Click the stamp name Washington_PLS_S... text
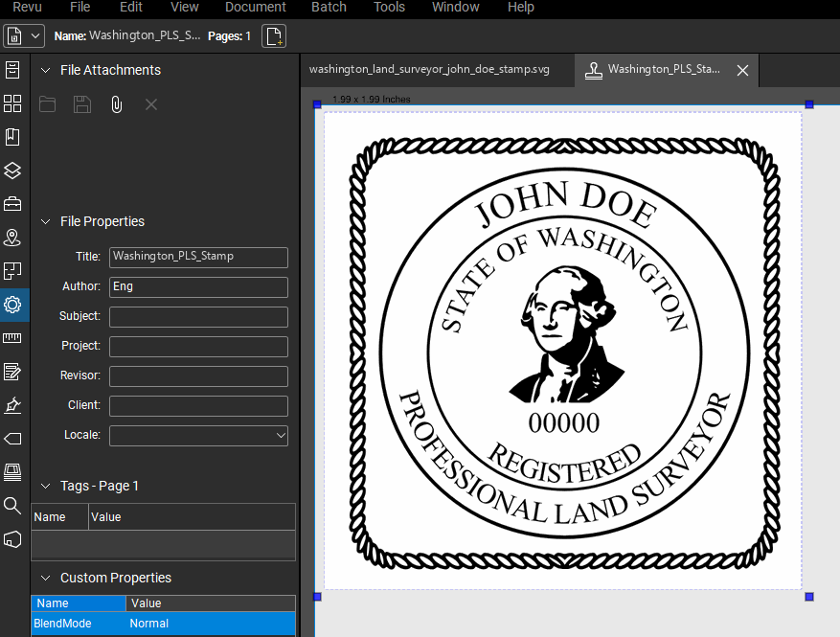This screenshot has height=637, width=840. click(x=145, y=35)
